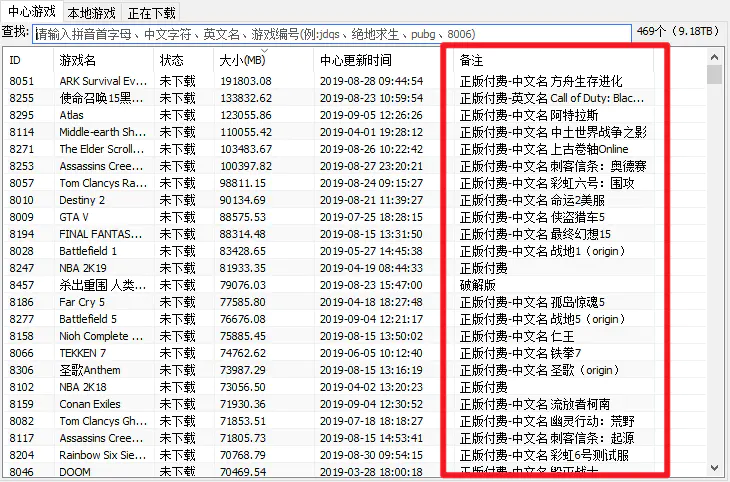Open the 本地游戏 tab
Image resolution: width=730 pixels, height=482 pixels.
(x=92, y=13)
